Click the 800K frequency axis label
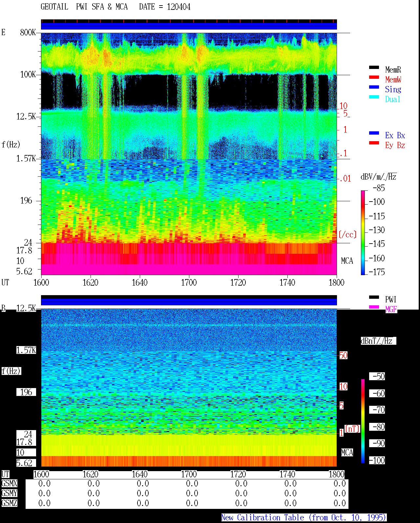The width and height of the screenshot is (420, 523). pyautogui.click(x=28, y=33)
